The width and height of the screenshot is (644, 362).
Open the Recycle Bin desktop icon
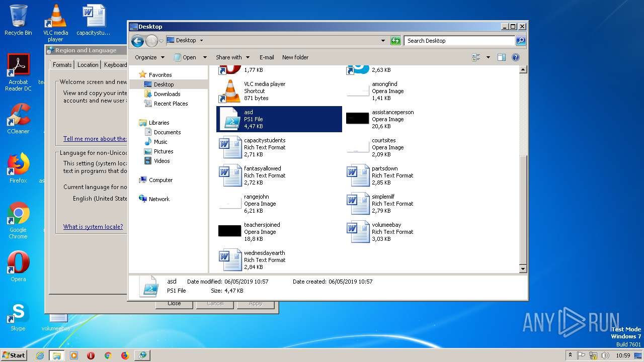coord(18,20)
